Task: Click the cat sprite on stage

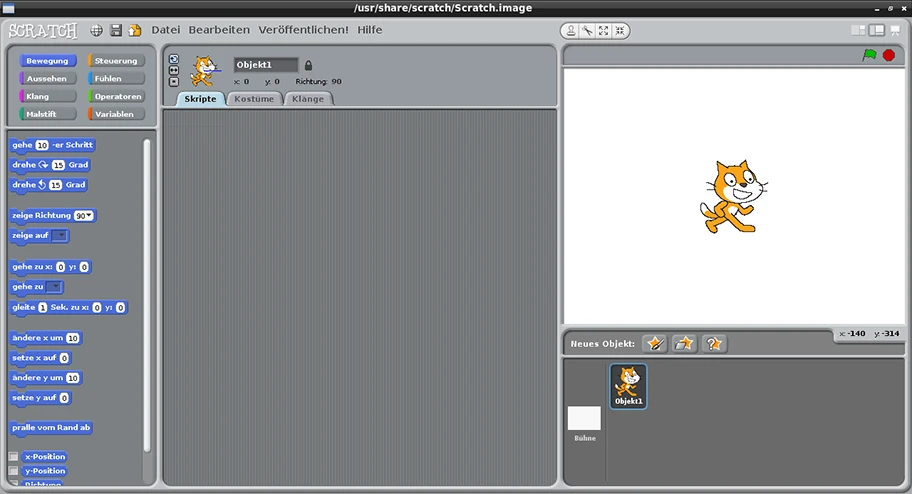Action: [733, 197]
